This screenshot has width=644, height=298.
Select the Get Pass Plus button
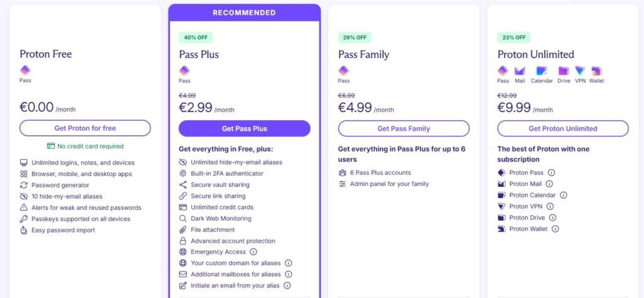tap(245, 128)
